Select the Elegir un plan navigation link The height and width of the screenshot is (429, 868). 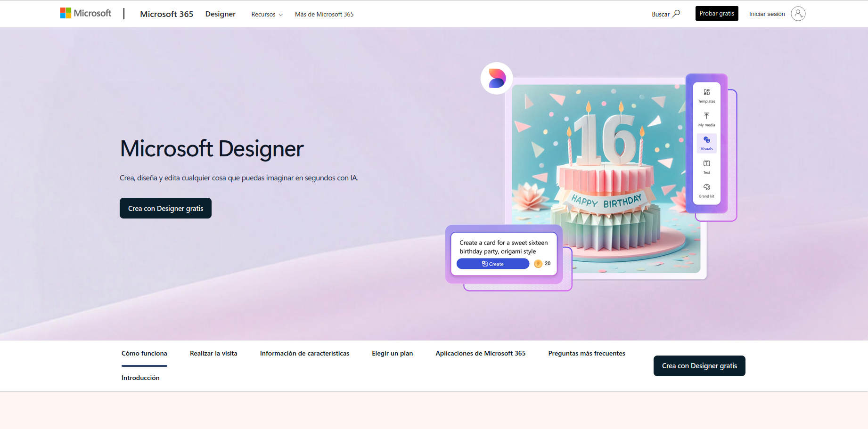pos(392,353)
